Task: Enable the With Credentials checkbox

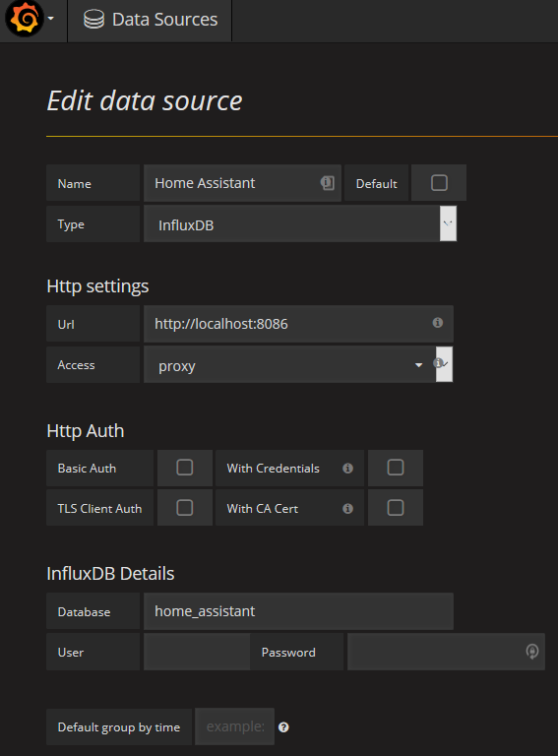Action: (396, 468)
